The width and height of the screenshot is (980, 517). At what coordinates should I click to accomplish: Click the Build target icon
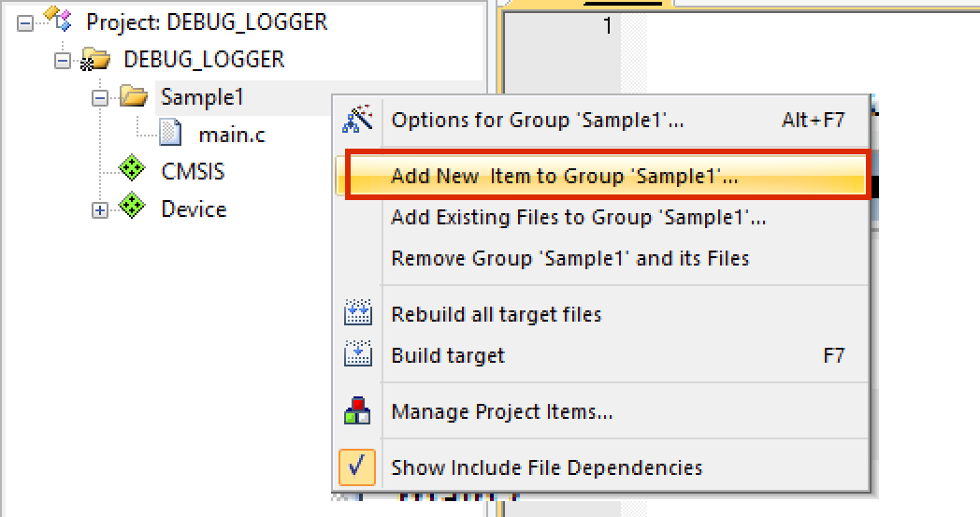[x=358, y=355]
